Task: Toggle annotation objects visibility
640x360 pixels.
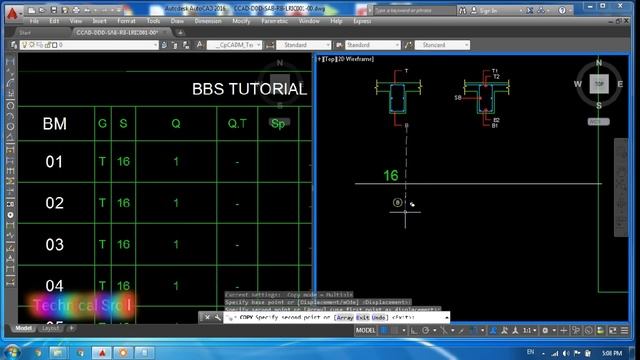Action: (x=493, y=331)
